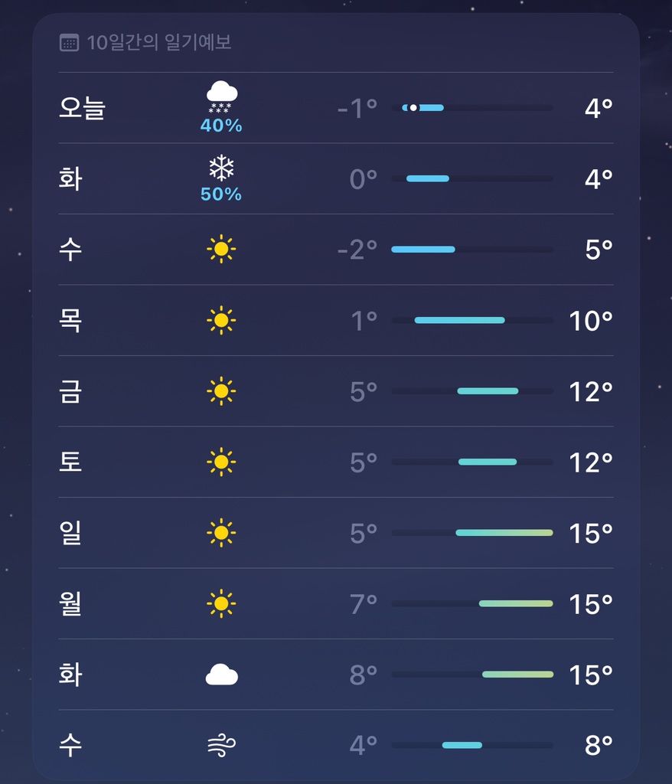Viewport: 672px width, 784px height.
Task: Click the high temperature 15° in 일 row
Action: (x=590, y=534)
